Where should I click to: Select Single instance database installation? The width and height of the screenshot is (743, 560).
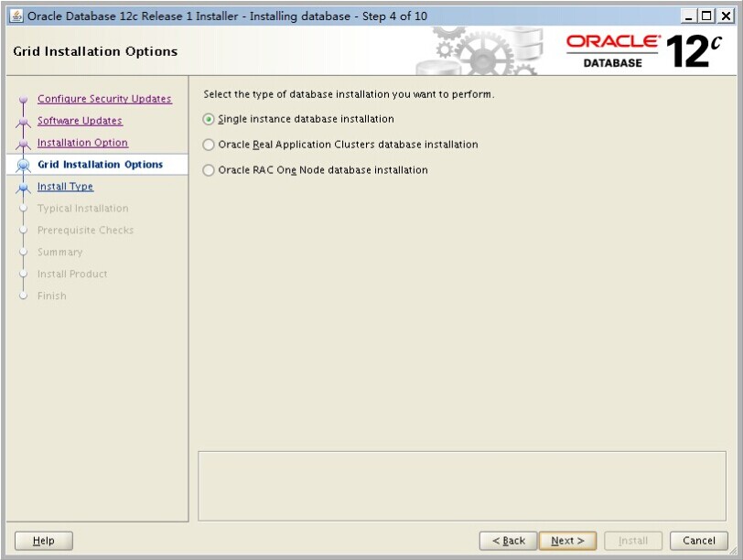click(210, 119)
